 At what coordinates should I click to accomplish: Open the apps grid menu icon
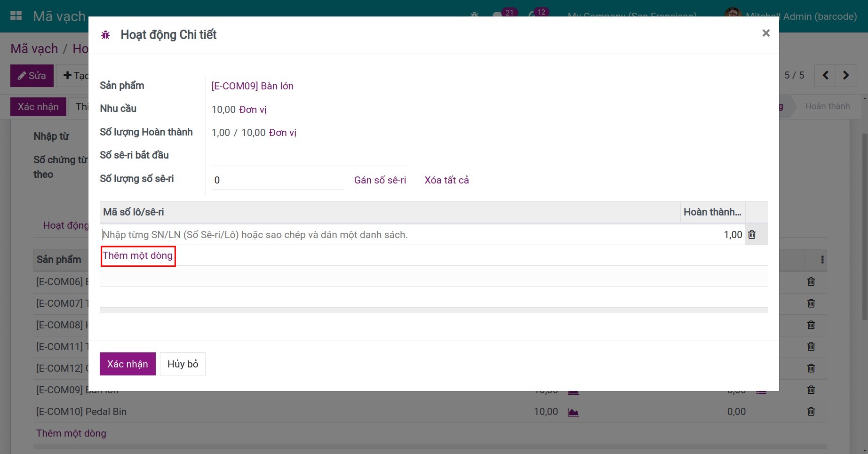pos(16,16)
